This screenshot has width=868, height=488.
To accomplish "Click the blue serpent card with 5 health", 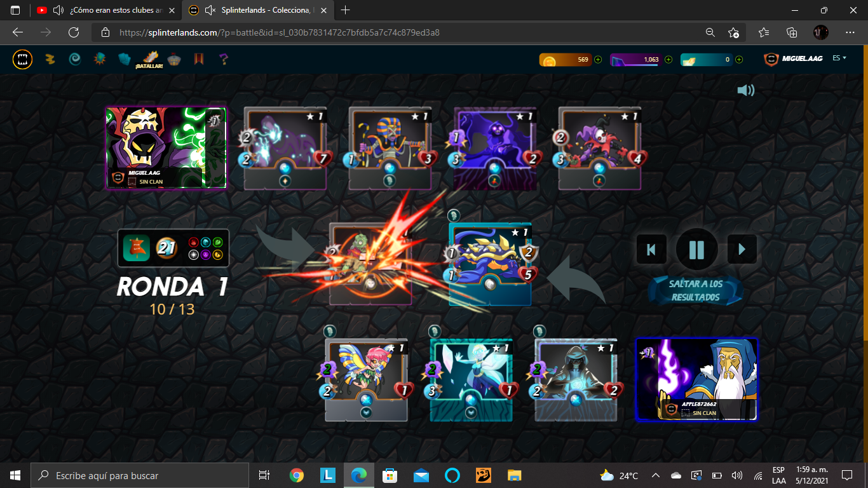I will tap(490, 264).
